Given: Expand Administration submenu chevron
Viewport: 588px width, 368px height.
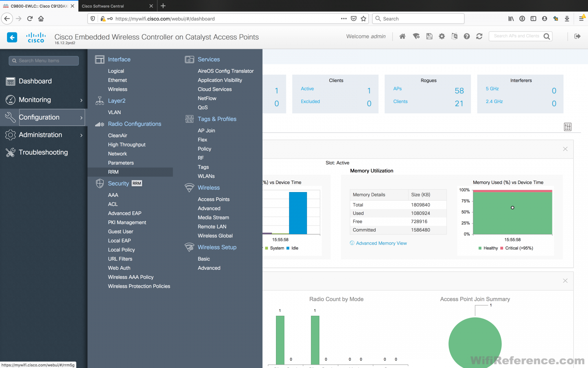Looking at the screenshot, I should pyautogui.click(x=81, y=135).
